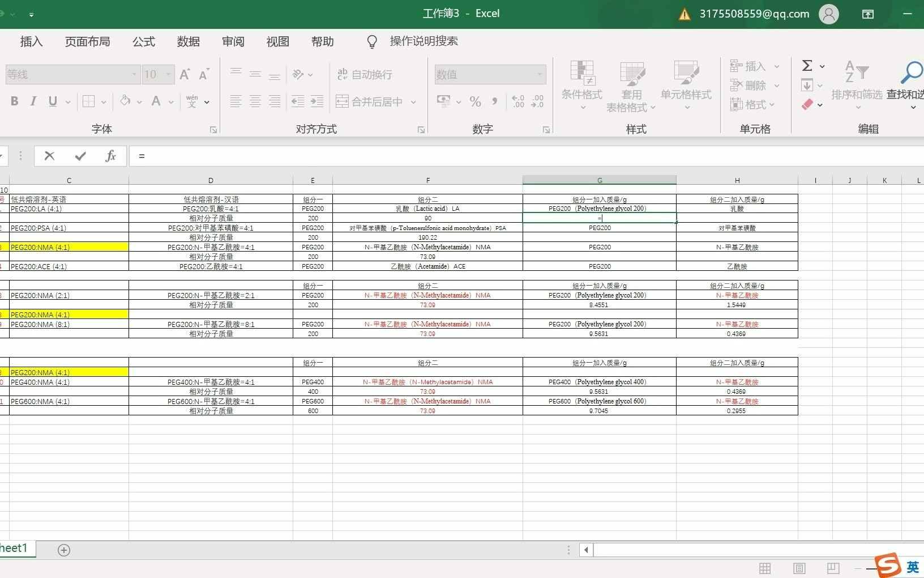Click the account profile avatar
Viewport: 924px width, 578px height.
coord(828,14)
